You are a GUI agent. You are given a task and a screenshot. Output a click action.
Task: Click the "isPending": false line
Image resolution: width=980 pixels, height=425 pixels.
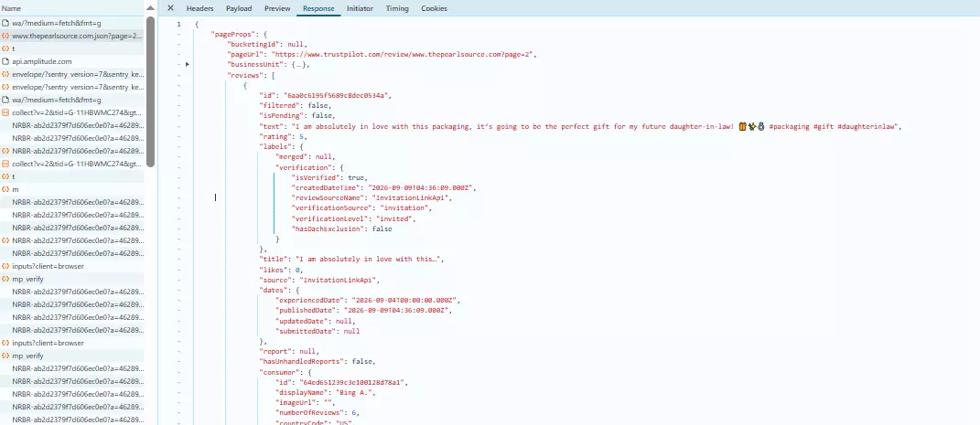[x=297, y=115]
